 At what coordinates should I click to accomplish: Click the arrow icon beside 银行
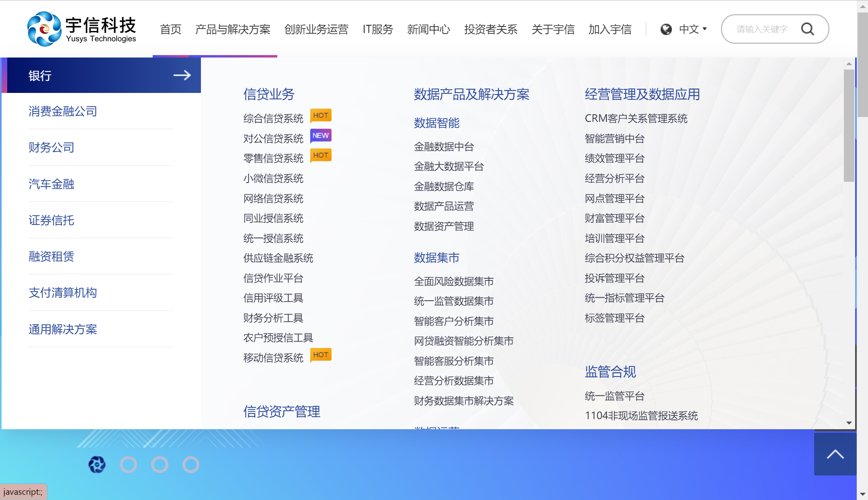point(182,75)
